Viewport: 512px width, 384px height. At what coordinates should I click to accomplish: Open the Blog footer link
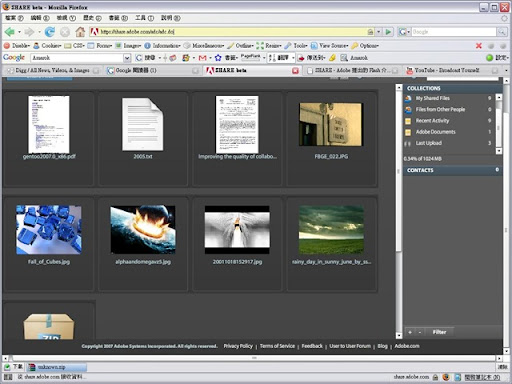tap(383, 346)
